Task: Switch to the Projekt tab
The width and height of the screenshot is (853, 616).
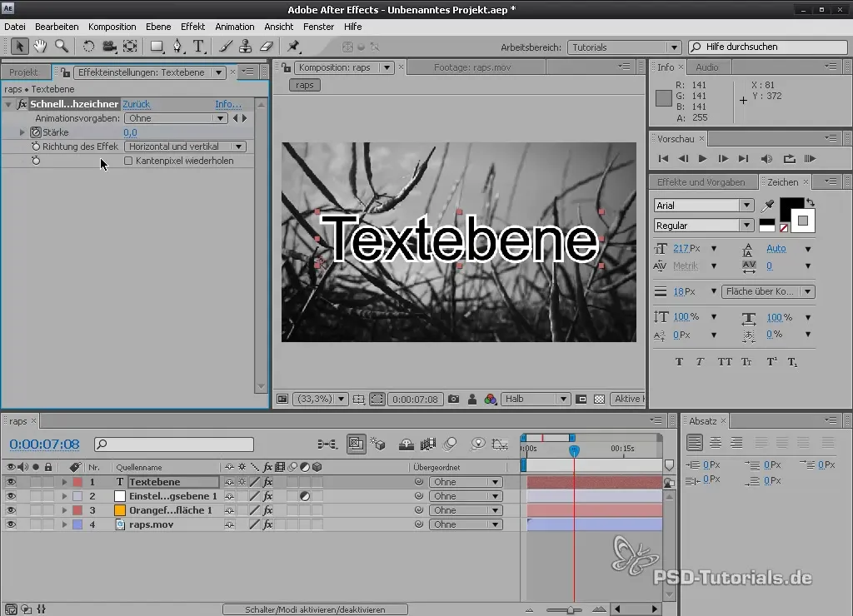Action: (x=24, y=72)
